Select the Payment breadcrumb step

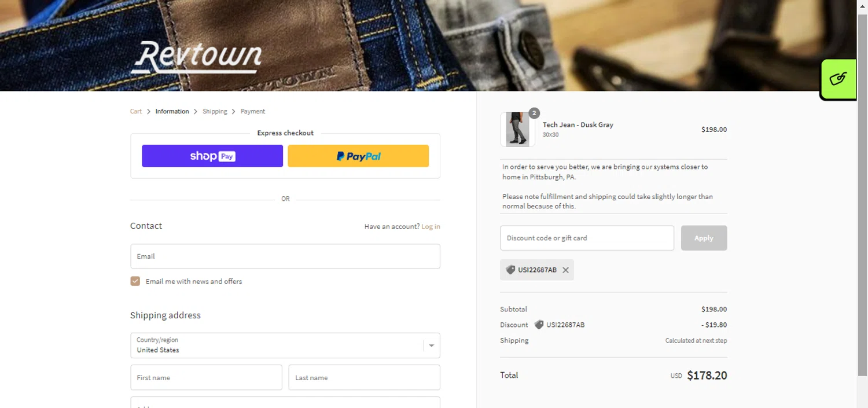click(253, 111)
